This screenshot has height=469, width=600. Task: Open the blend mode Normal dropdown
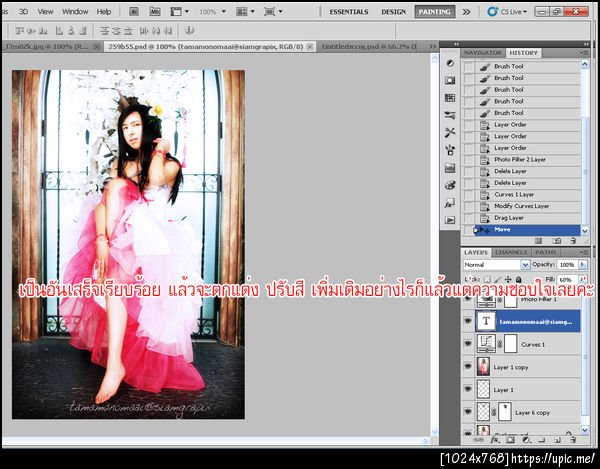pyautogui.click(x=497, y=265)
